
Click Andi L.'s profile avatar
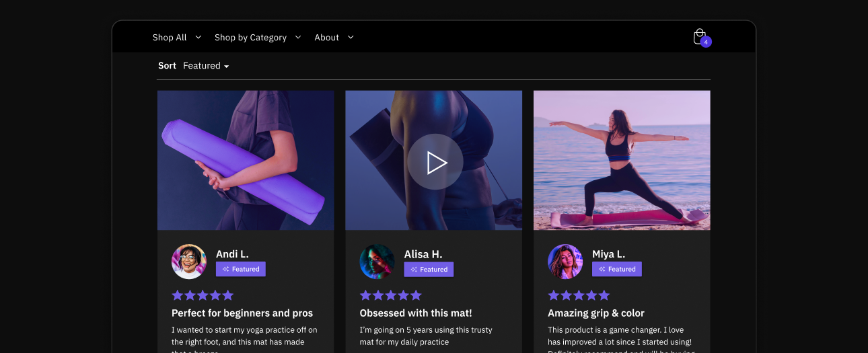coord(189,262)
